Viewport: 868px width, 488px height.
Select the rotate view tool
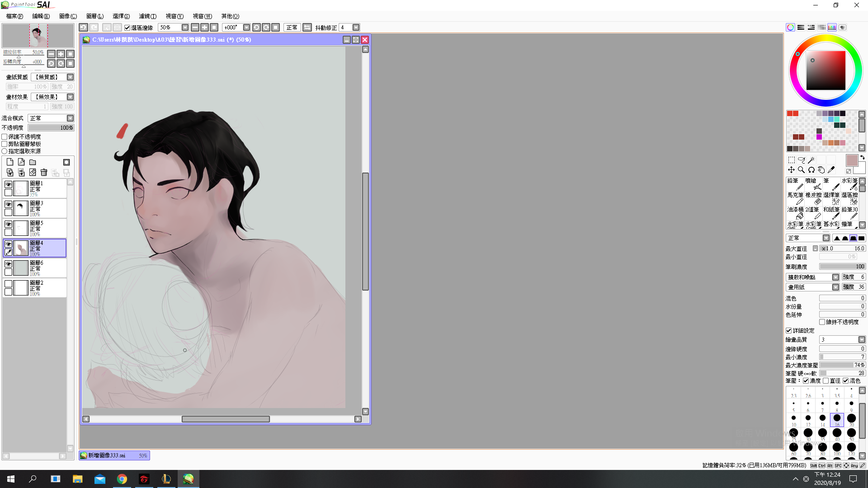(x=811, y=170)
